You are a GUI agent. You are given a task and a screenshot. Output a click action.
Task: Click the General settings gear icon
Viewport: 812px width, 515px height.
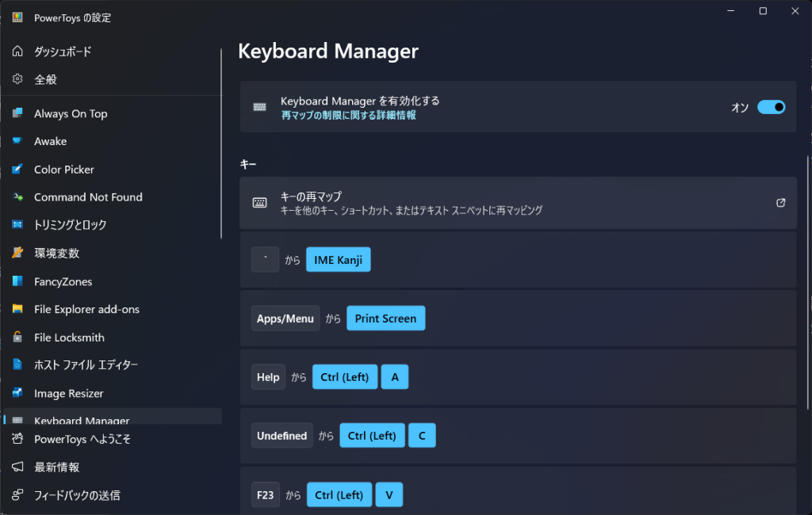17,78
